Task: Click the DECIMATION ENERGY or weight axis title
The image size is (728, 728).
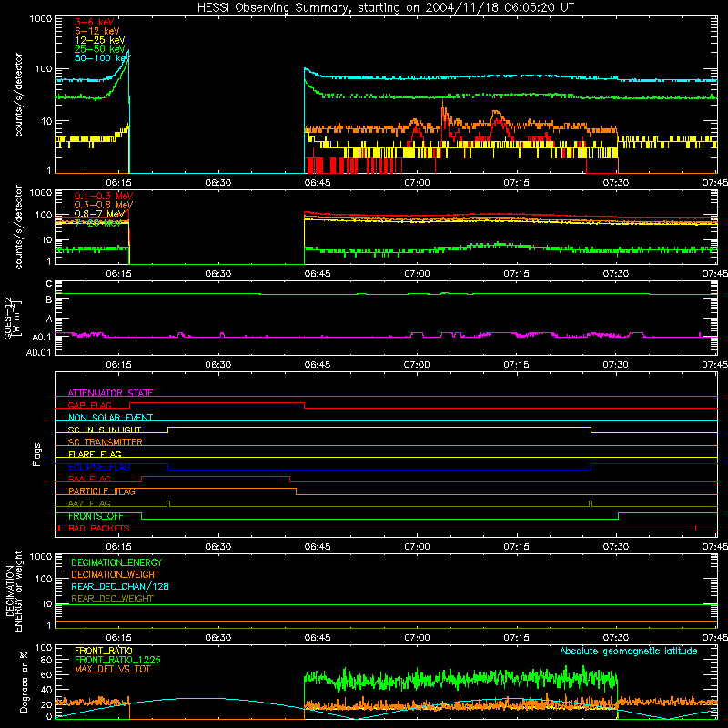Action: click(x=14, y=591)
